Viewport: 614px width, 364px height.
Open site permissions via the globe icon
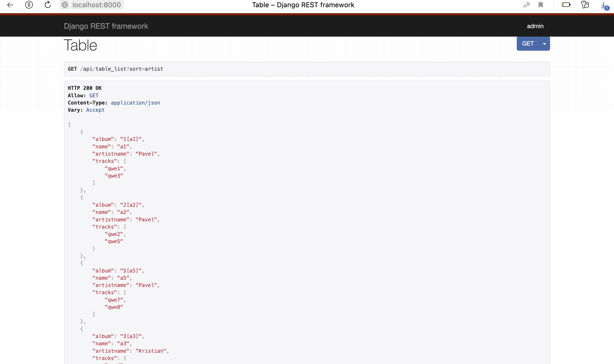pyautogui.click(x=65, y=5)
